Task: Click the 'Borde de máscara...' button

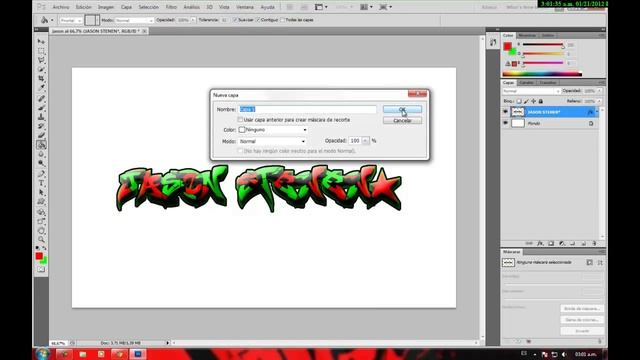Action: click(582, 309)
